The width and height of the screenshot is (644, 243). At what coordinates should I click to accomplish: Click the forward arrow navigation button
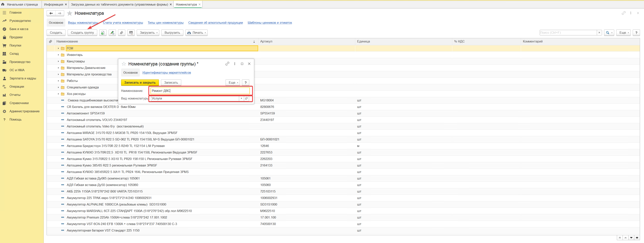tap(60, 13)
